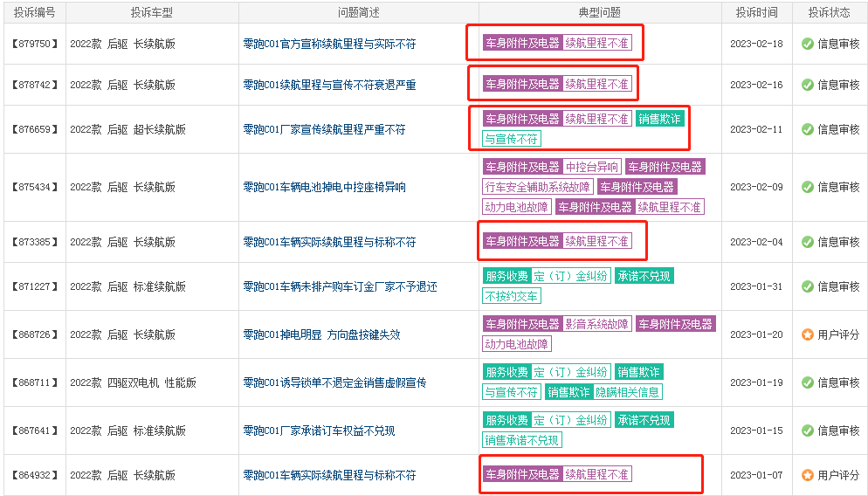
Task: Open complaint 零跑C01官方宣称续航里程与实际不符
Action: (329, 44)
